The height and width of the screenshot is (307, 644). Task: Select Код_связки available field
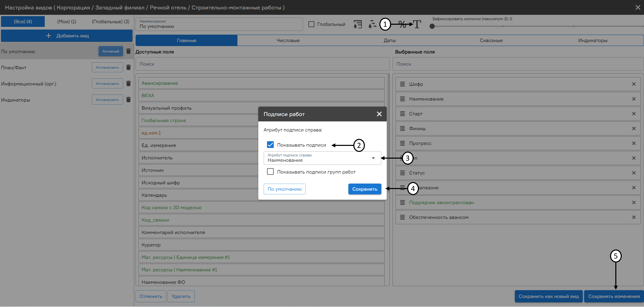[262, 220]
